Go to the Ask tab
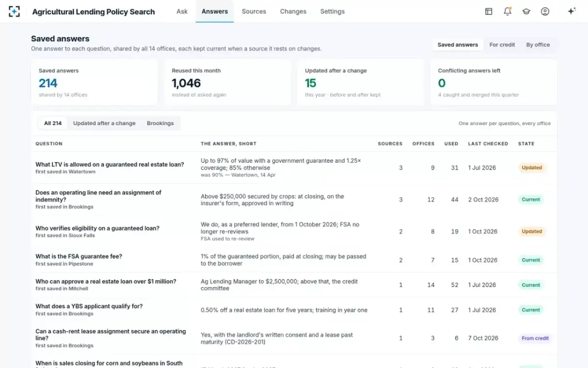588x368 pixels. tap(182, 11)
